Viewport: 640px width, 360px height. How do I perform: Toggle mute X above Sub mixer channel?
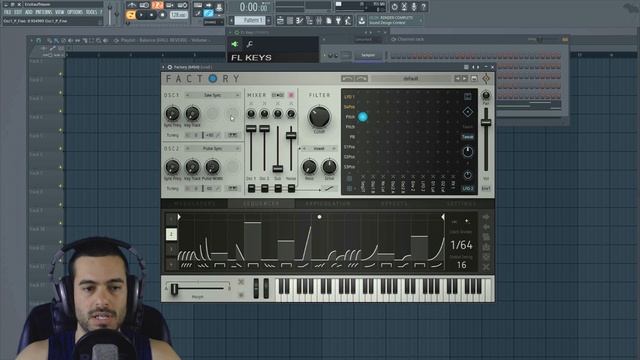tap(278, 104)
